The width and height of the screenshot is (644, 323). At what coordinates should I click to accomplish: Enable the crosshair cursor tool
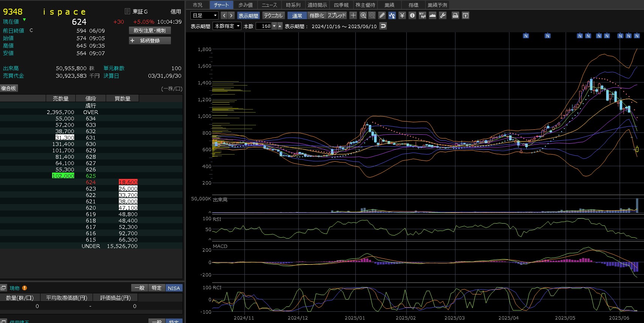pyautogui.click(x=353, y=15)
